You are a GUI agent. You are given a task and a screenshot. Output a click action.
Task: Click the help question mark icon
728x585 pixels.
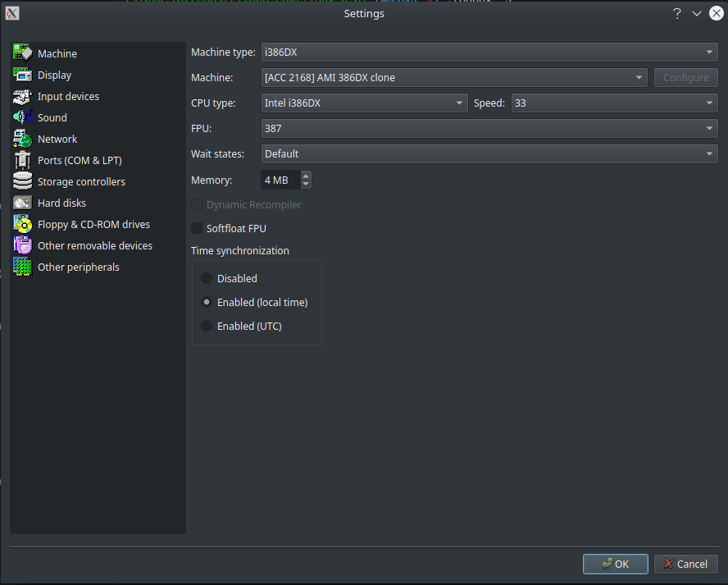point(677,13)
